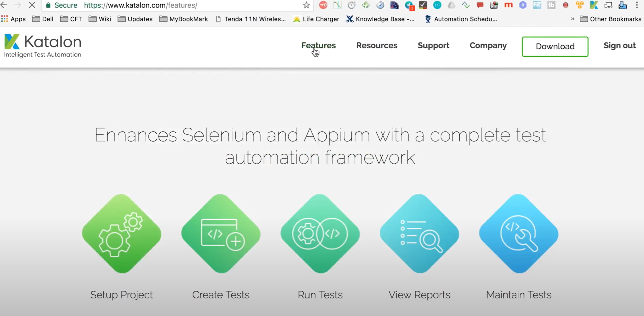Click the View Reports magnifier list icon
The image size is (644, 316).
pos(419,234)
